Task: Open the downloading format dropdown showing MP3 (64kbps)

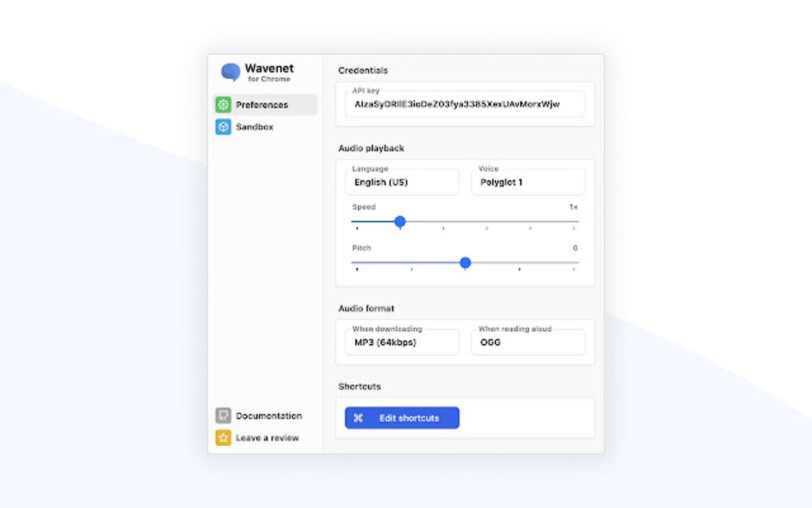Action: 401,342
